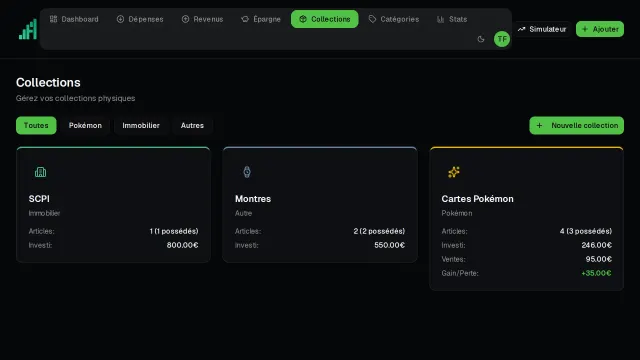Select the 95.00€ Ventes value
Viewport: 640px width, 360px height.
(x=598, y=259)
